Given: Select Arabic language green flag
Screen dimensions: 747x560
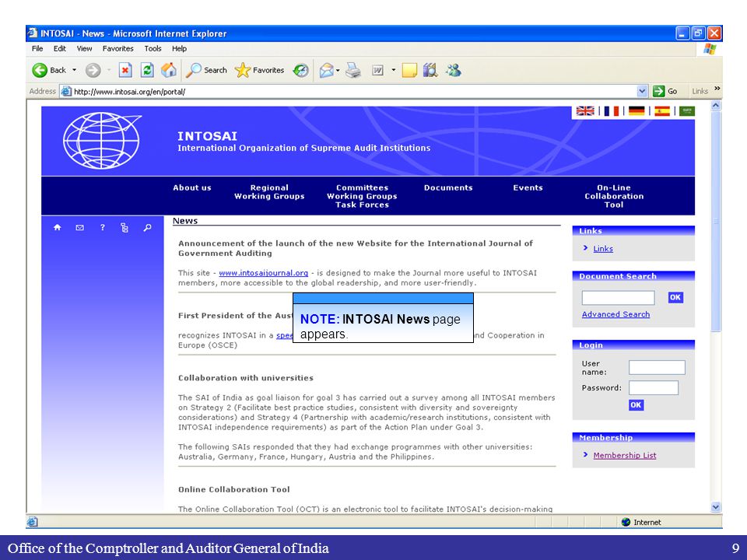Looking at the screenshot, I should pyautogui.click(x=687, y=111).
